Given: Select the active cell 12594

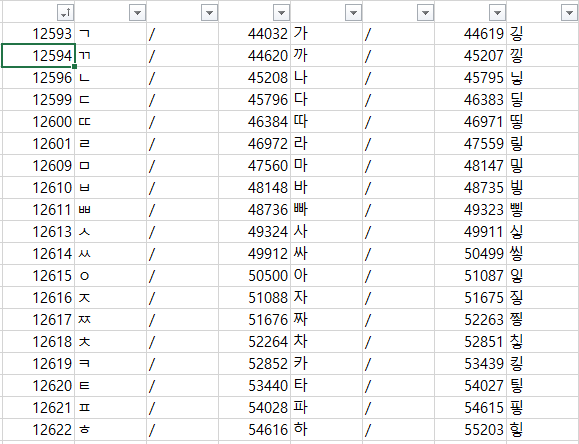Looking at the screenshot, I should click(38, 56).
